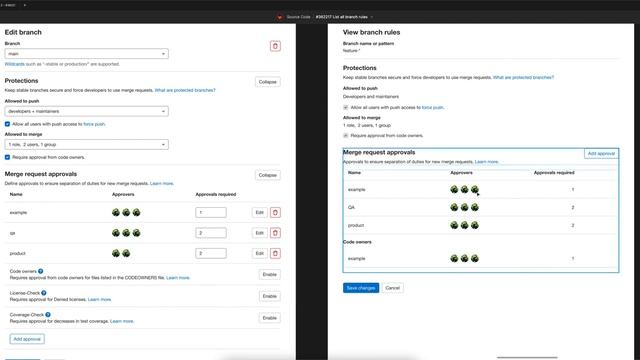Click the Save changes button
The width and height of the screenshot is (640, 360).
(361, 288)
